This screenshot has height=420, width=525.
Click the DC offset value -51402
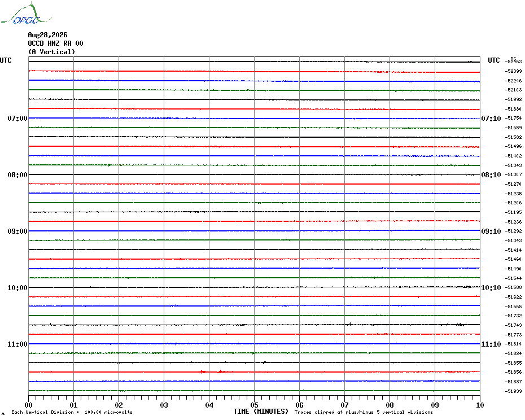point(514,156)
